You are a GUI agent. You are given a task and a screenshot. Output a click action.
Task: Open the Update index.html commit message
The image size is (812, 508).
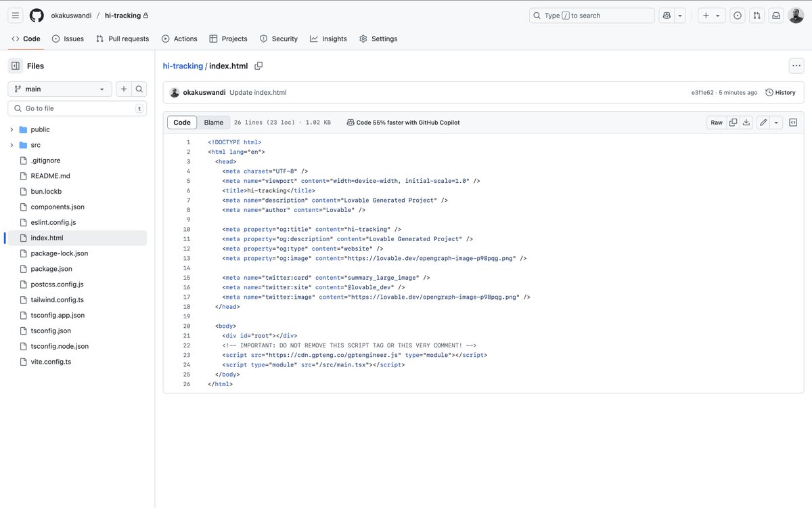tap(258, 92)
